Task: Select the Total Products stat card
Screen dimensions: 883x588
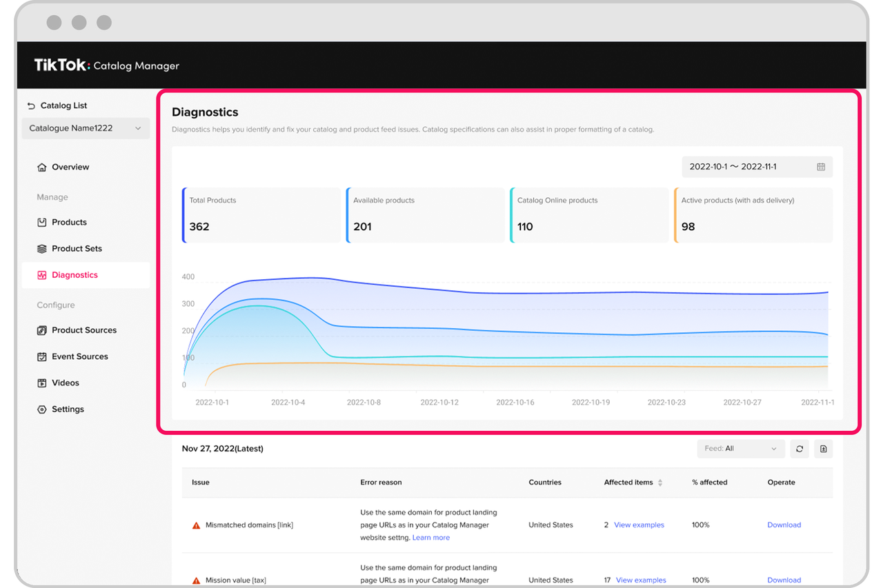Action: [262, 215]
